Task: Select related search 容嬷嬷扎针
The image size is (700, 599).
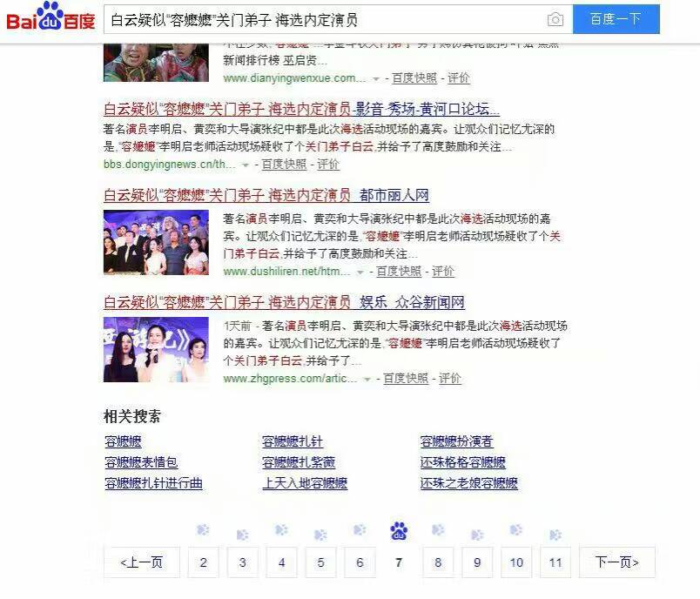Action: 293,441
